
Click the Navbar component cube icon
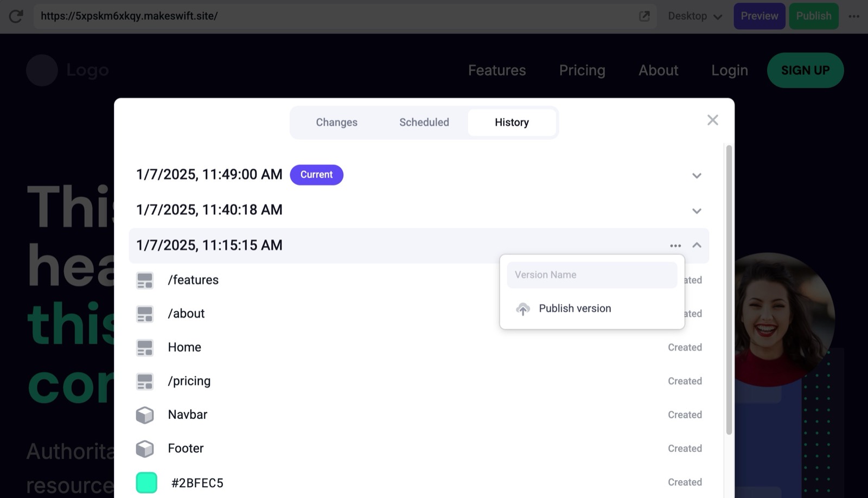point(145,415)
